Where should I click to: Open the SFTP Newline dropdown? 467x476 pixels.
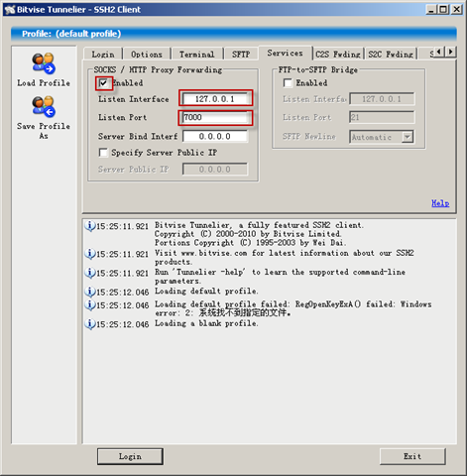[408, 137]
